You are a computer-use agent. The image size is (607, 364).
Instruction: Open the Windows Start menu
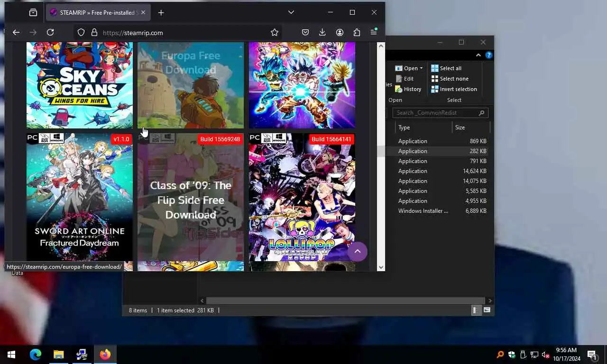11,355
